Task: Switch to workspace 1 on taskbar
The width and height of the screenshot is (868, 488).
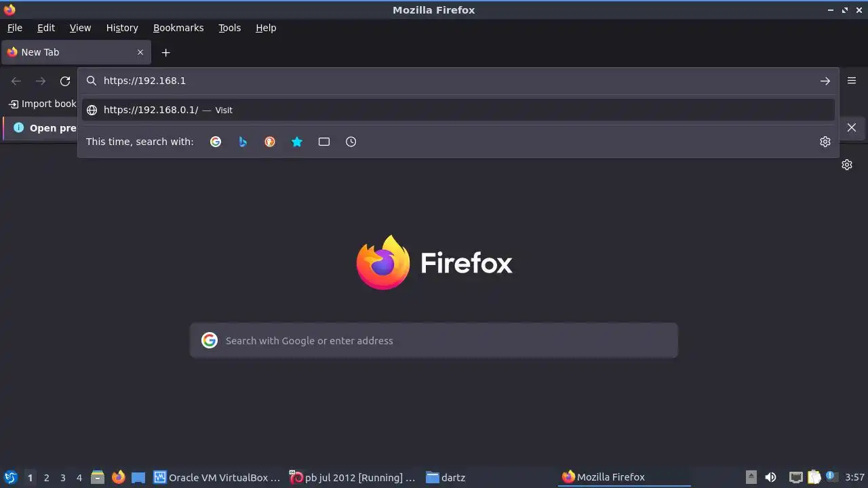Action: 30,477
